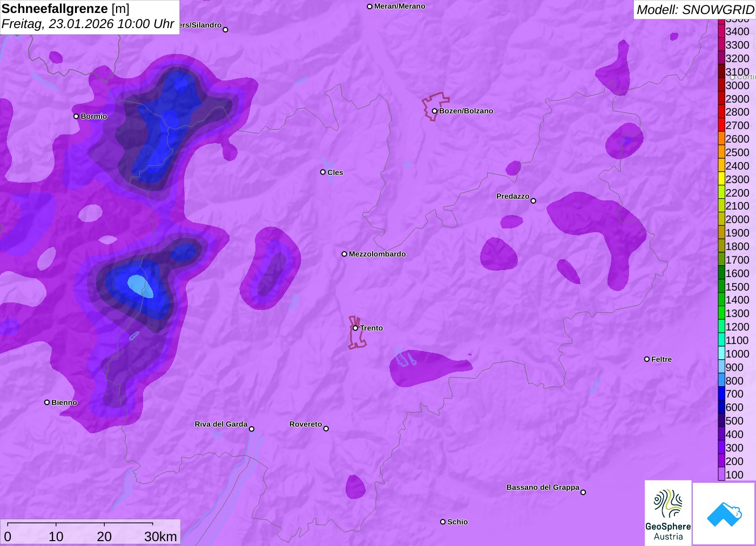Click the Schneefallgrenze [m] title
This screenshot has height=546, width=756.
tap(65, 9)
